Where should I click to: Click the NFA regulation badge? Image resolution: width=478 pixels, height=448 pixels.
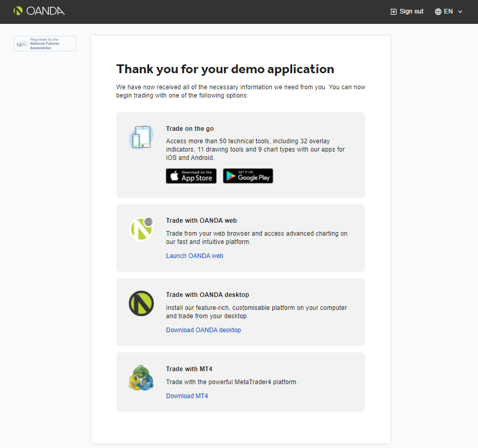tap(45, 44)
